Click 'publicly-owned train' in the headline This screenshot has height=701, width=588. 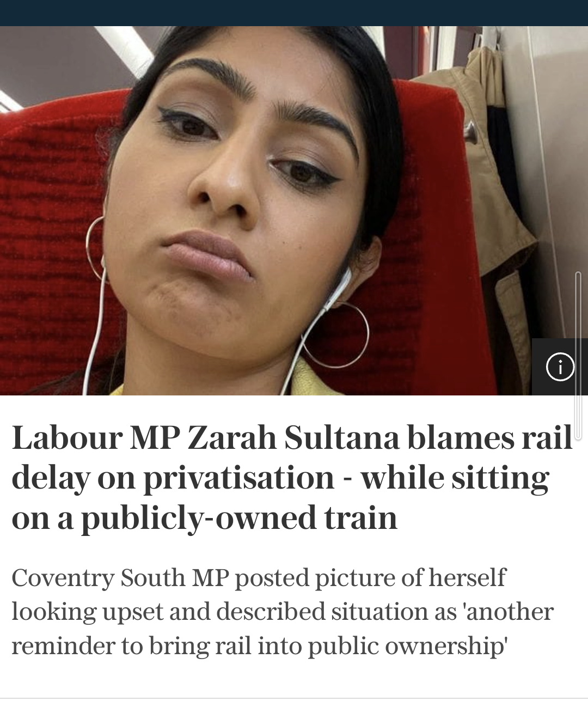[240, 518]
